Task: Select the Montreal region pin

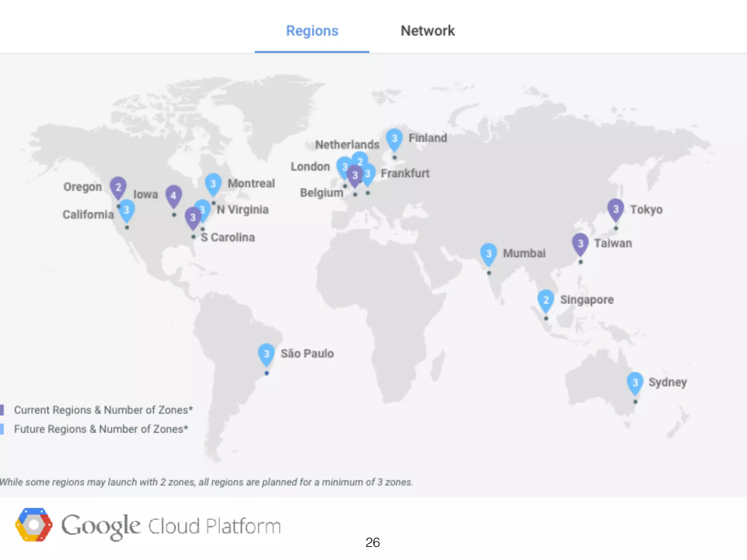Action: (213, 183)
